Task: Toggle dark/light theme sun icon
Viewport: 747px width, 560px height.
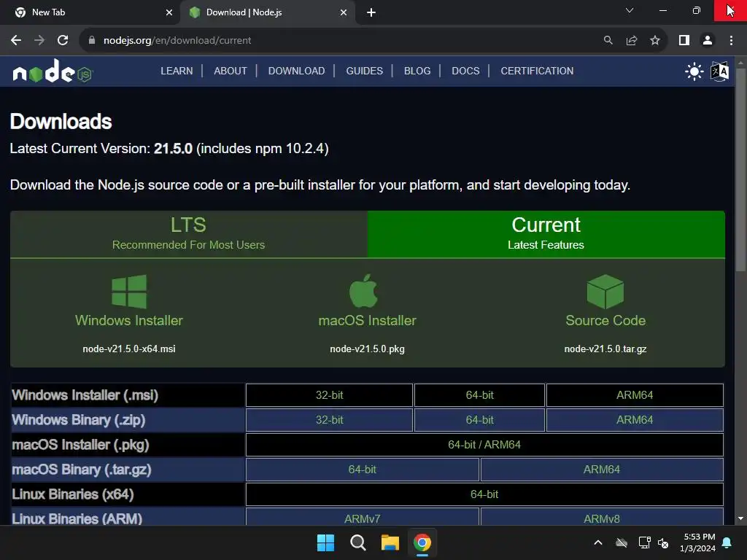Action: 694,71
